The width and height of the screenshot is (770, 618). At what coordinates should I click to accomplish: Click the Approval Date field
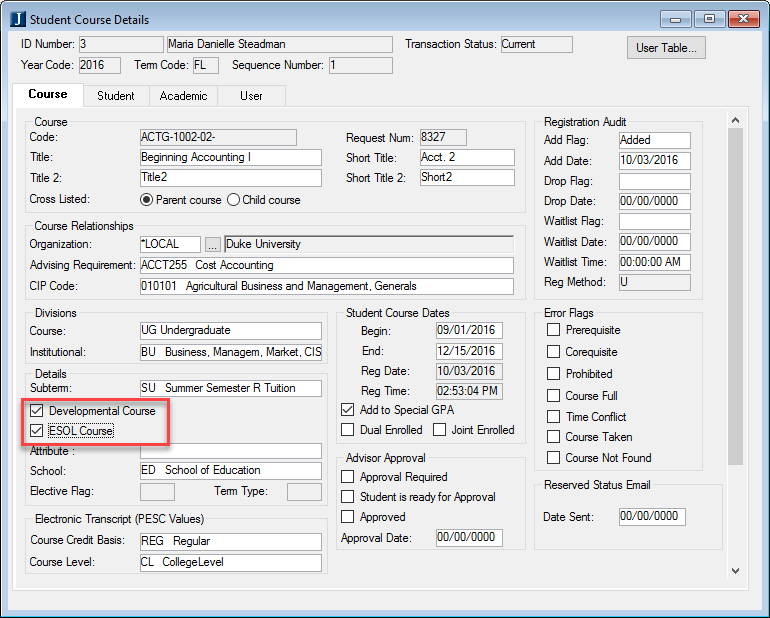pos(468,538)
